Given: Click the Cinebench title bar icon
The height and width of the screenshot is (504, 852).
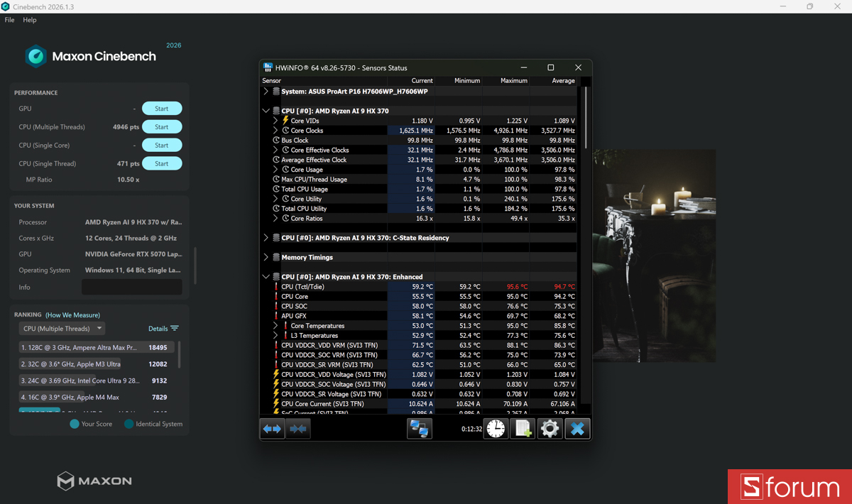Looking at the screenshot, I should [6, 6].
